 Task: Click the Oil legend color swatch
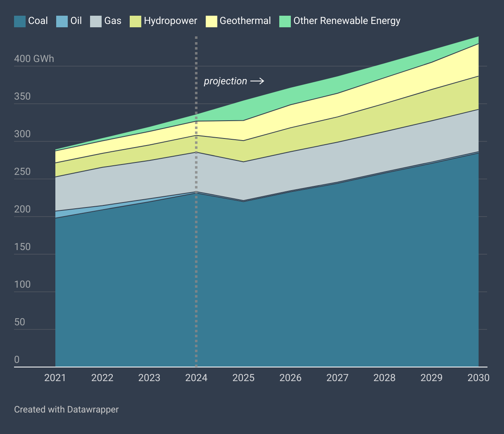pos(62,21)
